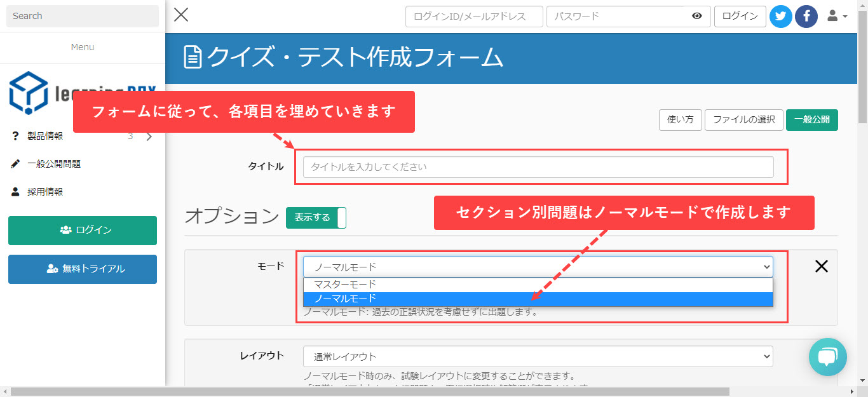The width and height of the screenshot is (868, 397).
Task: Click the Facebook share icon
Action: tap(806, 17)
